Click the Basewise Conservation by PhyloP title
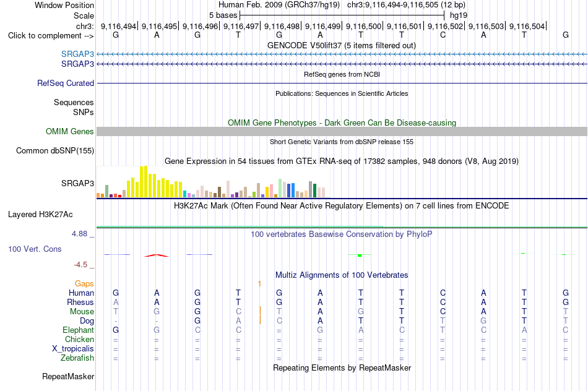This screenshot has height=391, width=588. [342, 234]
